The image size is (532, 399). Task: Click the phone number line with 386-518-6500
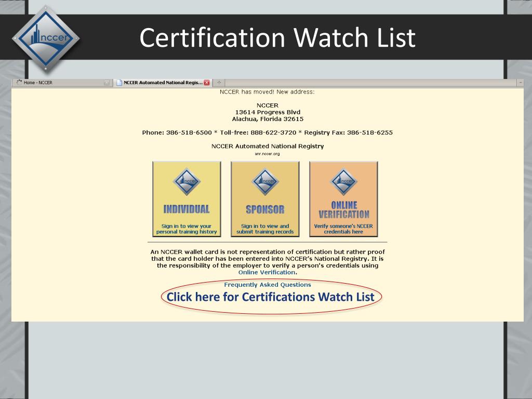(x=268, y=132)
